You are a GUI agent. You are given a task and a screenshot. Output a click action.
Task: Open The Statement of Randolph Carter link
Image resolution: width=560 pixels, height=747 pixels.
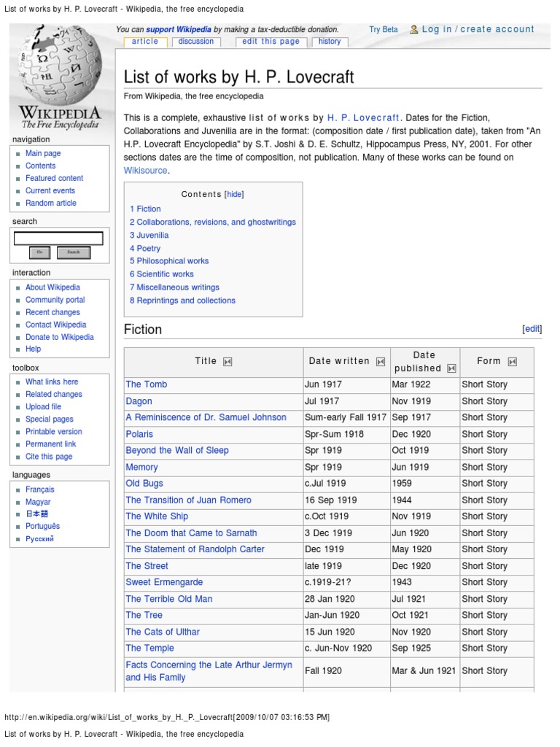click(195, 549)
